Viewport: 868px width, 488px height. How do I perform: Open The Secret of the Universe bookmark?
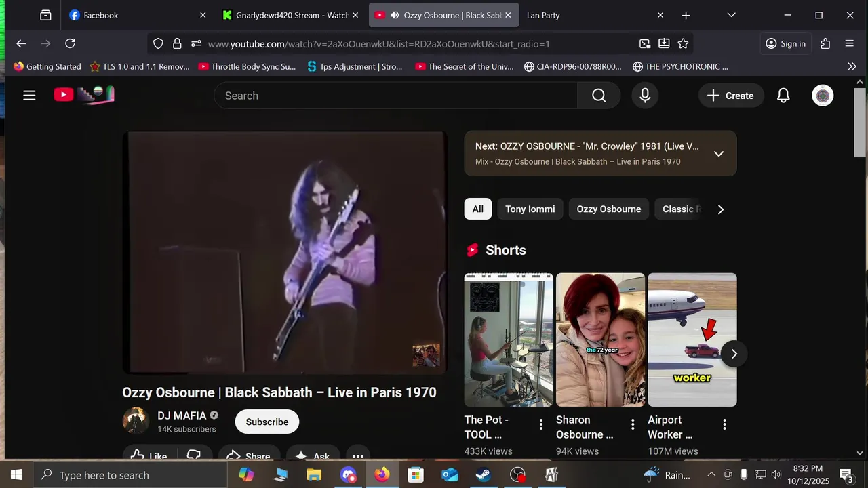465,66
